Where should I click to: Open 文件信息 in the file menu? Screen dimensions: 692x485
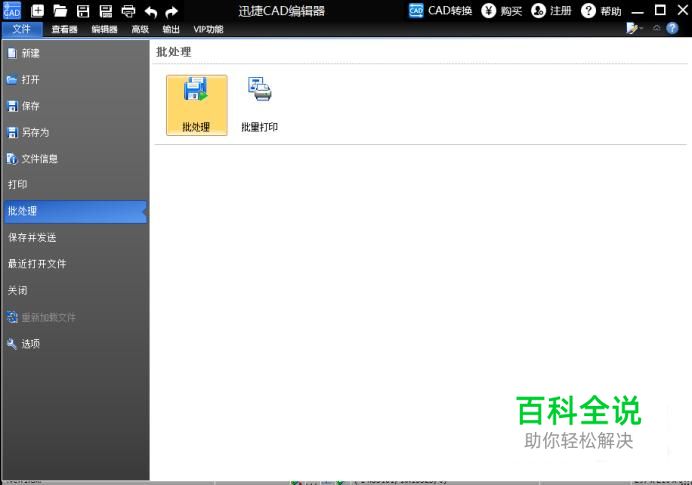(x=75, y=159)
